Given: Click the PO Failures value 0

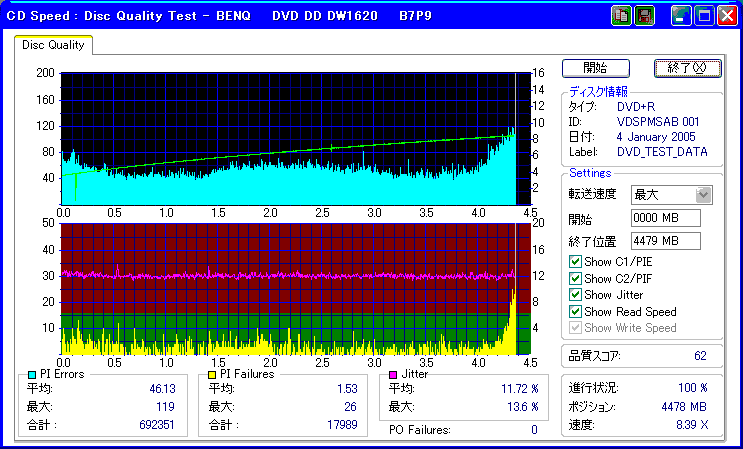Looking at the screenshot, I should 534,430.
